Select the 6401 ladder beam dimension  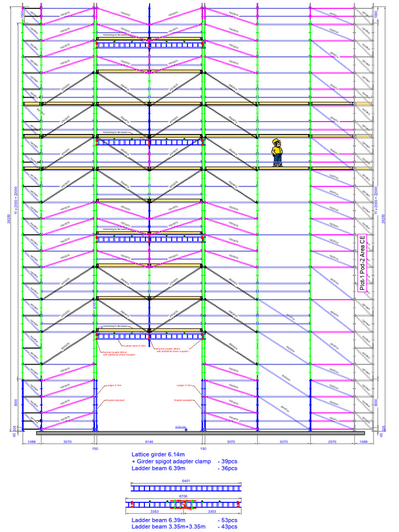(x=186, y=481)
